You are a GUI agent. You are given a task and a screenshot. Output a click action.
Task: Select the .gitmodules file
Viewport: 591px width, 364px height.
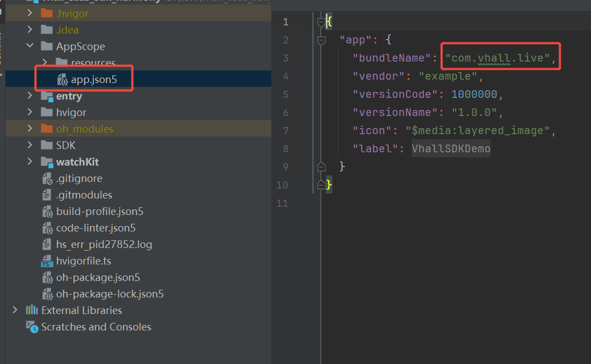pyautogui.click(x=84, y=195)
